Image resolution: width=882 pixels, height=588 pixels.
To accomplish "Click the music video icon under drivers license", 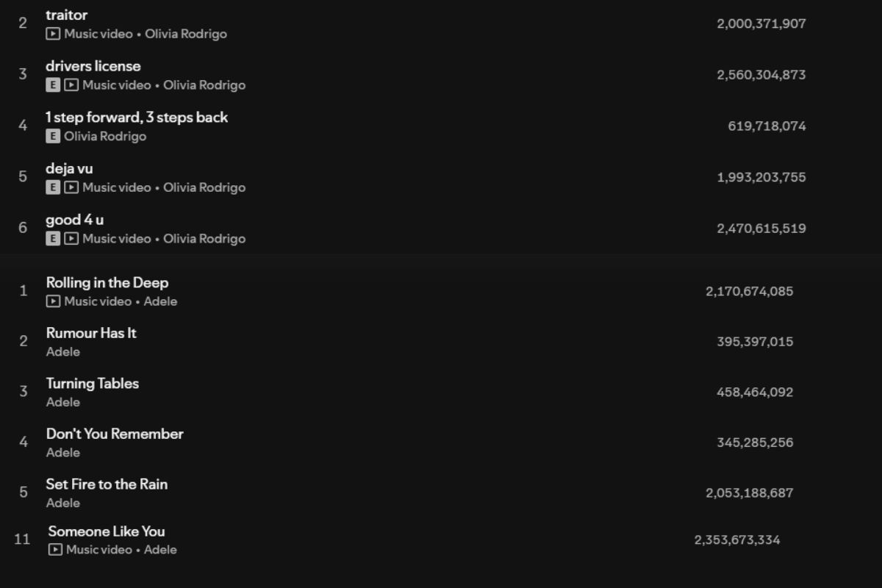I will [71, 85].
